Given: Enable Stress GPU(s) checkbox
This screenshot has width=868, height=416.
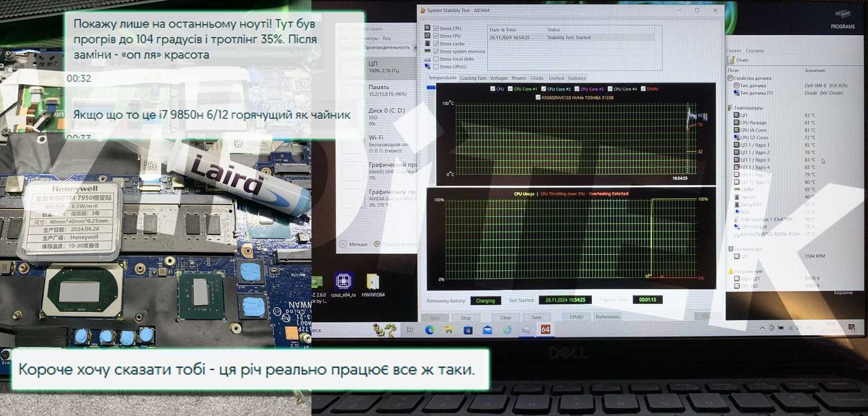Looking at the screenshot, I should pyautogui.click(x=436, y=66).
